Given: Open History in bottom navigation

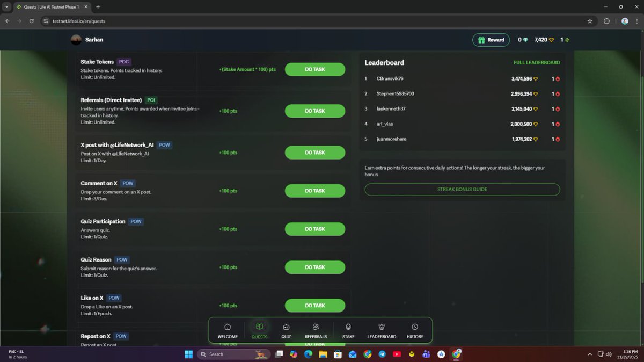Looking at the screenshot, I should pos(415,331).
